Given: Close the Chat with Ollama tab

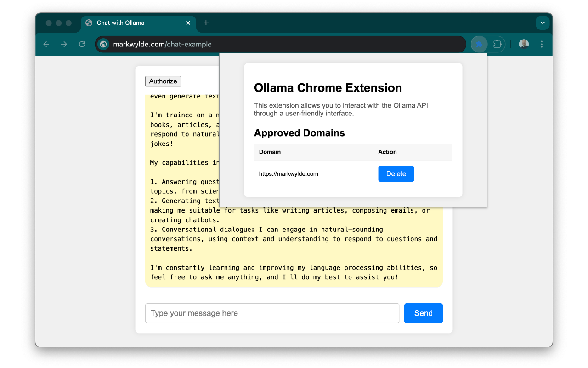Looking at the screenshot, I should (188, 23).
